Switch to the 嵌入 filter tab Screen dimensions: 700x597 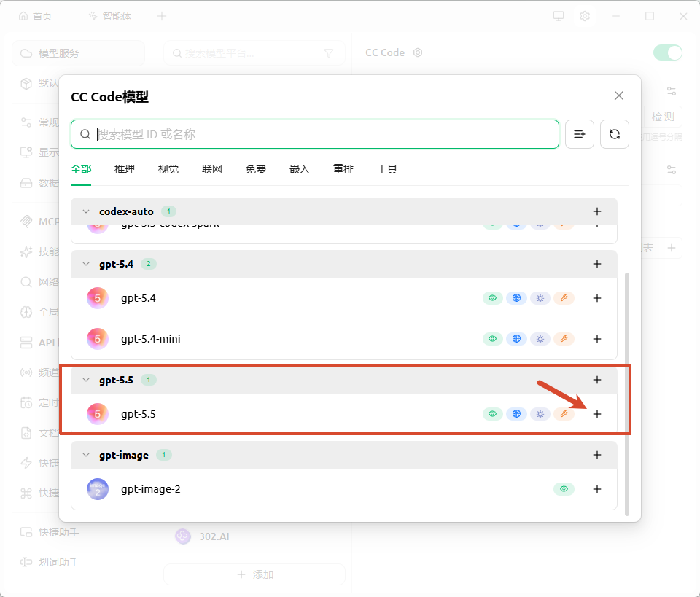(300, 170)
